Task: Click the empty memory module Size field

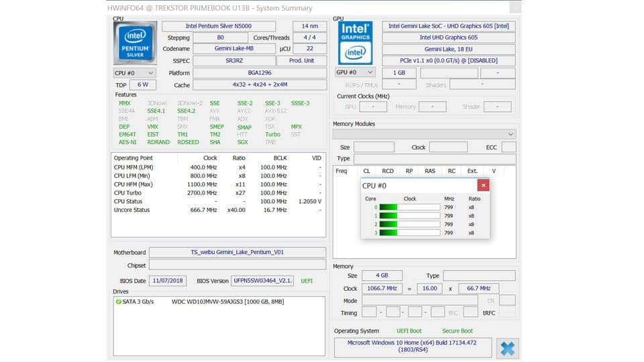Action: pos(374,147)
